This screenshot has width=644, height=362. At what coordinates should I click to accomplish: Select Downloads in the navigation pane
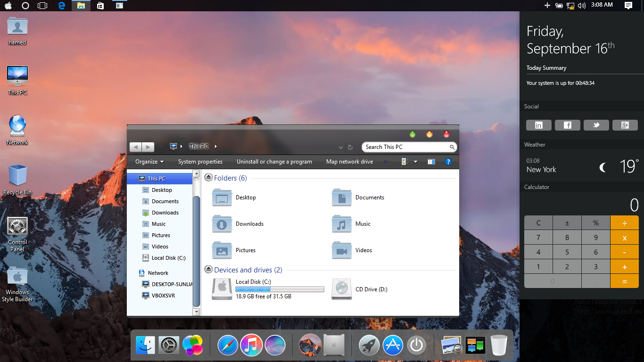(165, 213)
